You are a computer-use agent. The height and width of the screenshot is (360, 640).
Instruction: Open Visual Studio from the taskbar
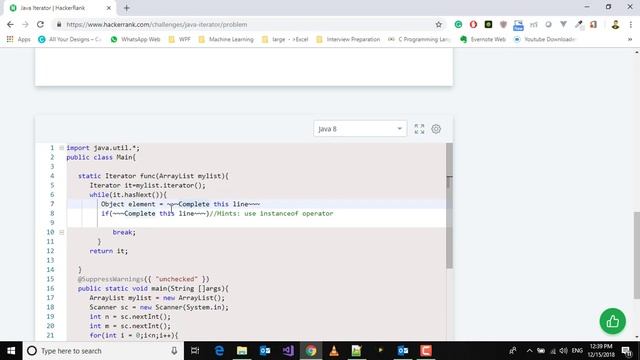pos(288,351)
